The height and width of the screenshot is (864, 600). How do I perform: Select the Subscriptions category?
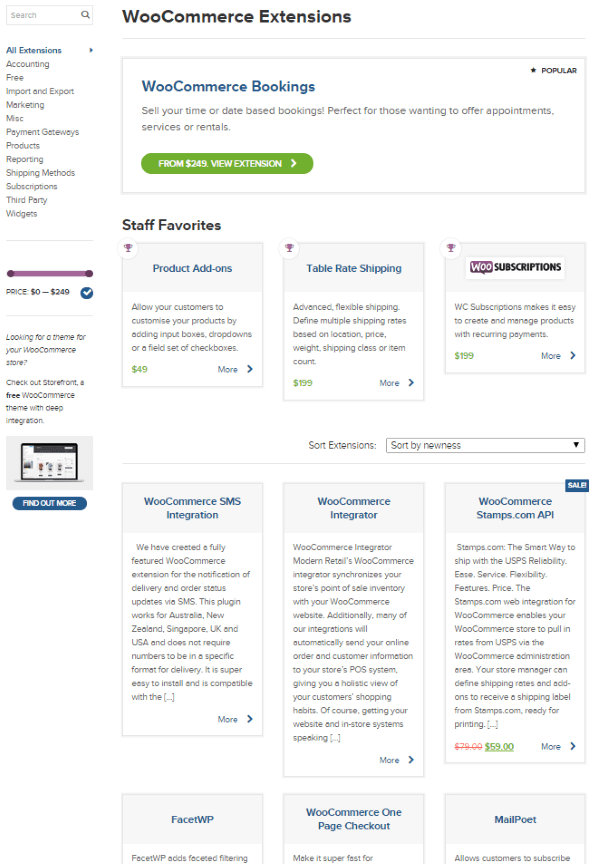31,187
